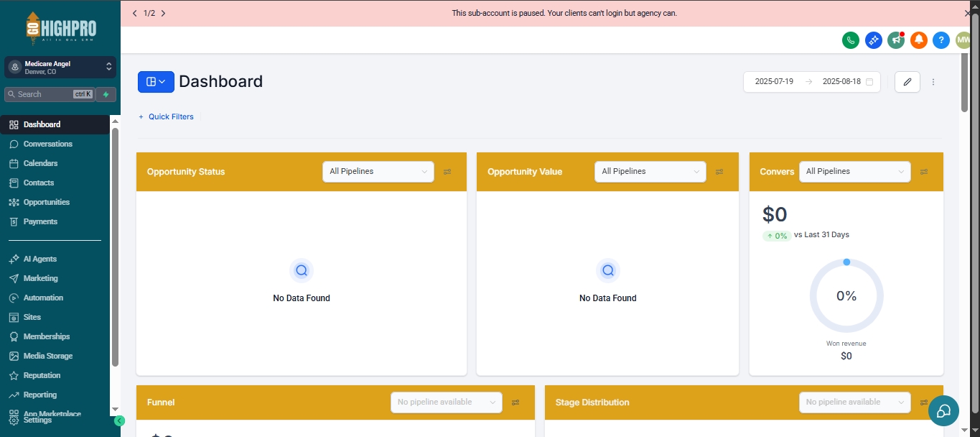Expand Opportunity Status All Pipelines dropdown
The width and height of the screenshot is (980, 437).
pos(378,172)
